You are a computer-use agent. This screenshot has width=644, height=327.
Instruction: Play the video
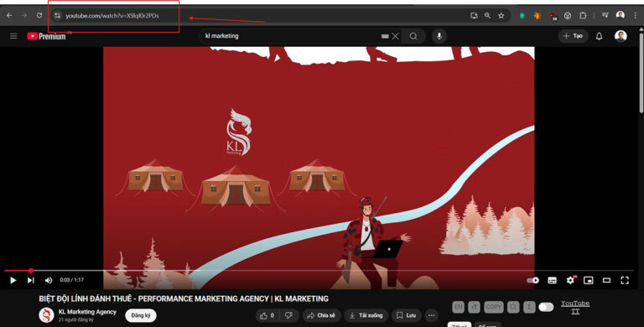[x=13, y=280]
